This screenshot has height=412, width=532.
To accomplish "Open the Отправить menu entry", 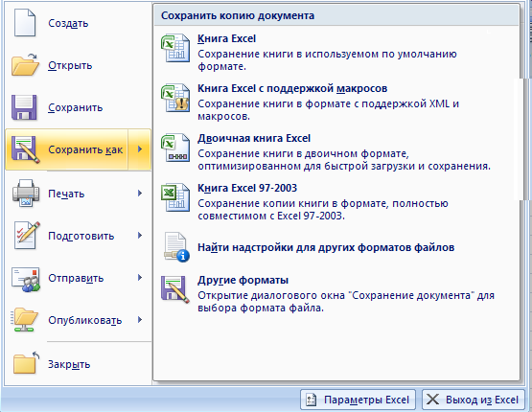I will (78, 278).
